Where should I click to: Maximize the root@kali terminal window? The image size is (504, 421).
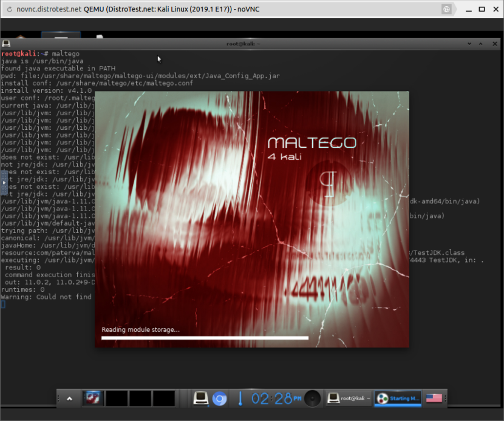point(482,44)
